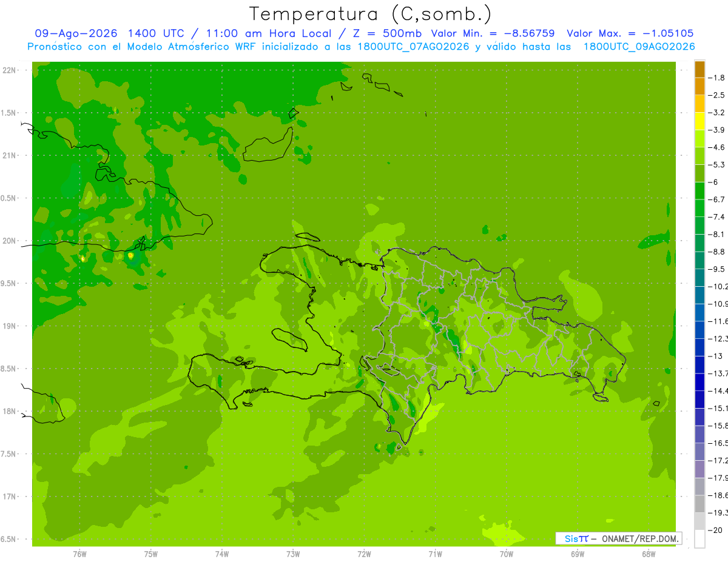Pick the light gray swatch just above -20

(x=699, y=521)
